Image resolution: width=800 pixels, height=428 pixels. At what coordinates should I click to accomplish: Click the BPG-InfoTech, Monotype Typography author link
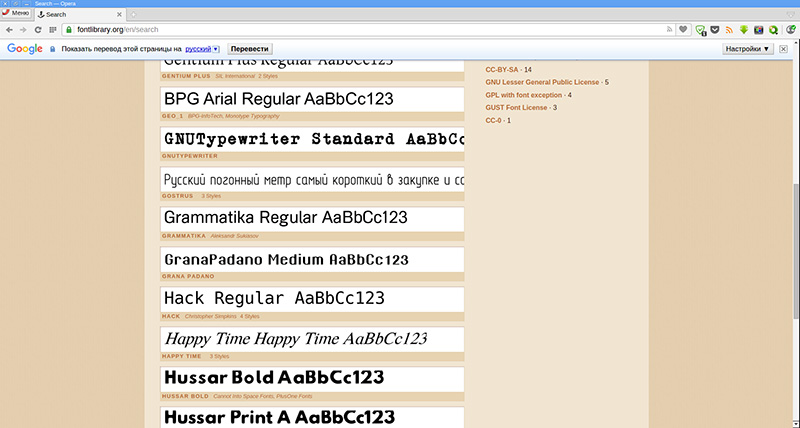[x=234, y=116]
